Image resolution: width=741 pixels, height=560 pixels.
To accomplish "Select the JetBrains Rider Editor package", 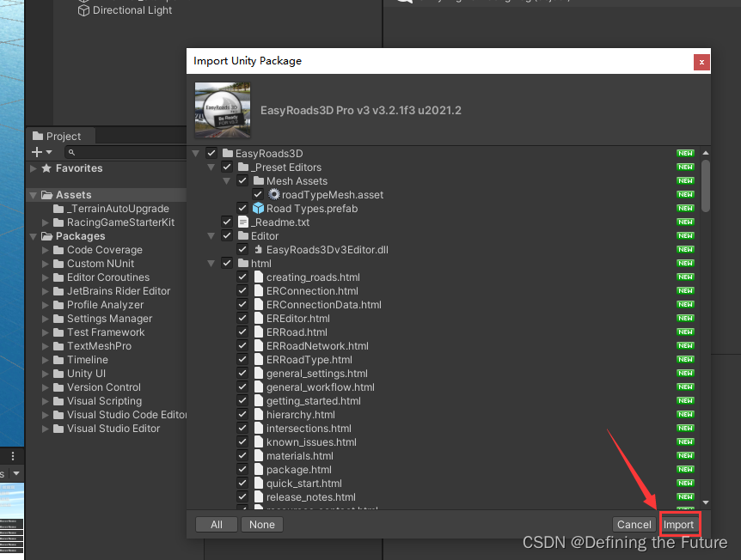I will (x=112, y=291).
